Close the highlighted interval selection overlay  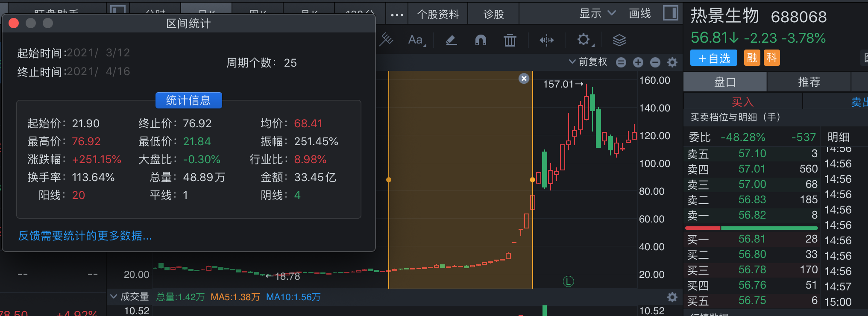click(524, 79)
